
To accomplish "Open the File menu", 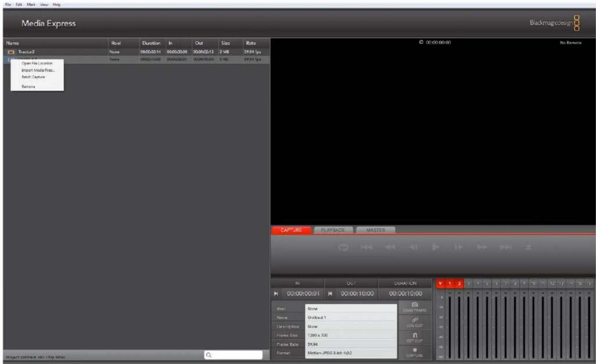I will click(x=7, y=5).
